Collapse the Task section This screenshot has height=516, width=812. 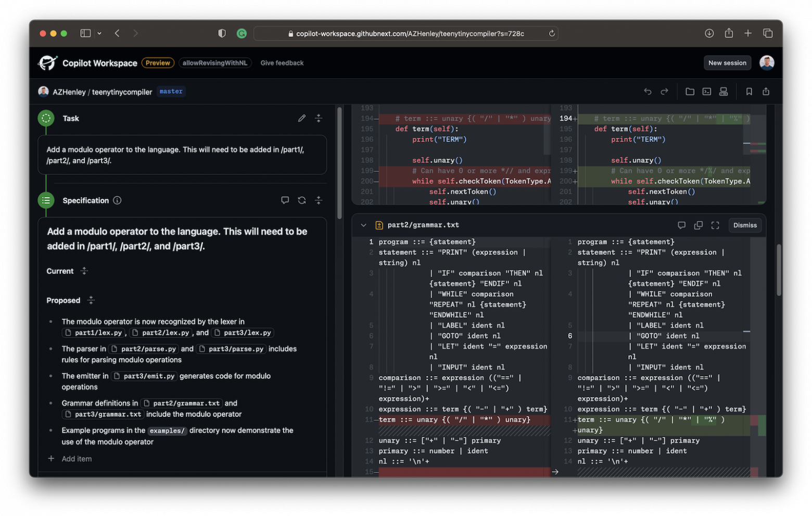(x=319, y=119)
